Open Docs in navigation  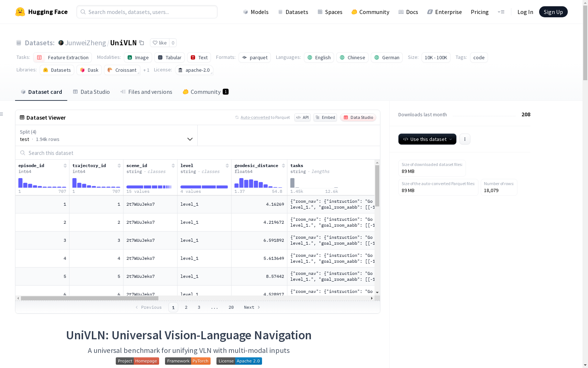(408, 12)
